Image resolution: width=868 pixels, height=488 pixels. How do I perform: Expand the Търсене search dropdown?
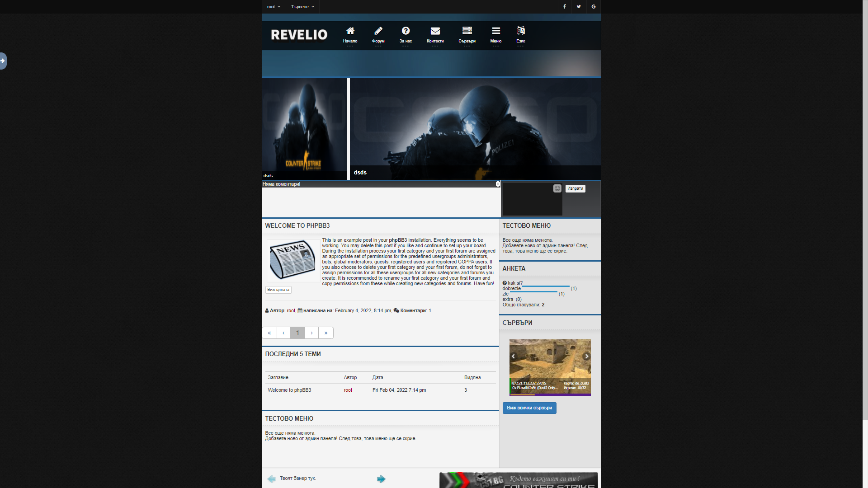[302, 6]
